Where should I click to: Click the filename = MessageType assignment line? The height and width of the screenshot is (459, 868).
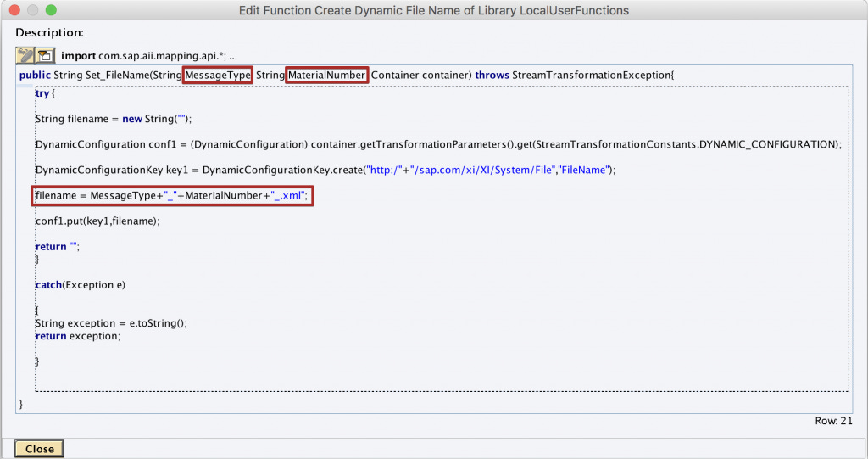tap(171, 195)
